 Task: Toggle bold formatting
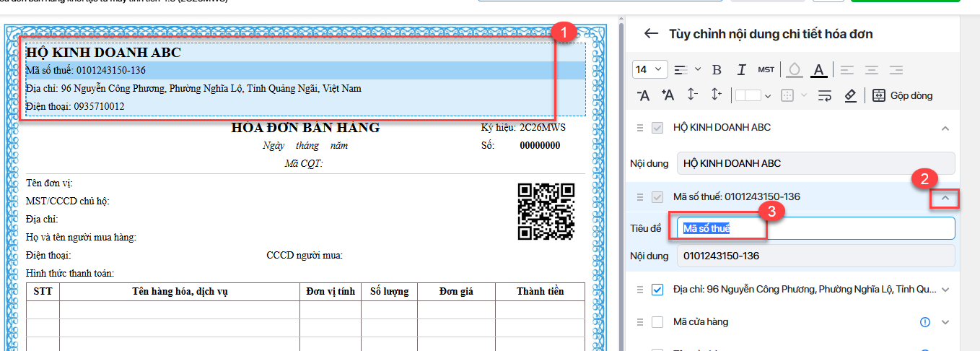pos(717,70)
